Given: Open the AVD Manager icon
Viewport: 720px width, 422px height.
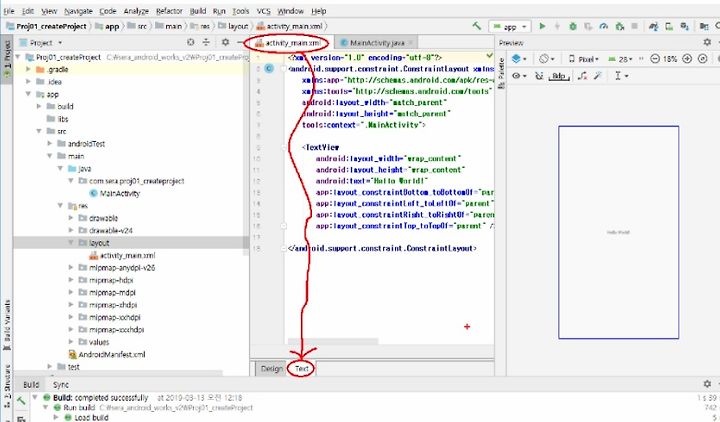Looking at the screenshot, I should tap(669, 27).
